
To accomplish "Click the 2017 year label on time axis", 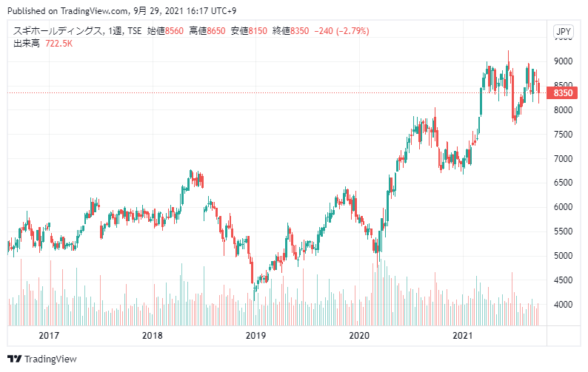I will 49,335.
